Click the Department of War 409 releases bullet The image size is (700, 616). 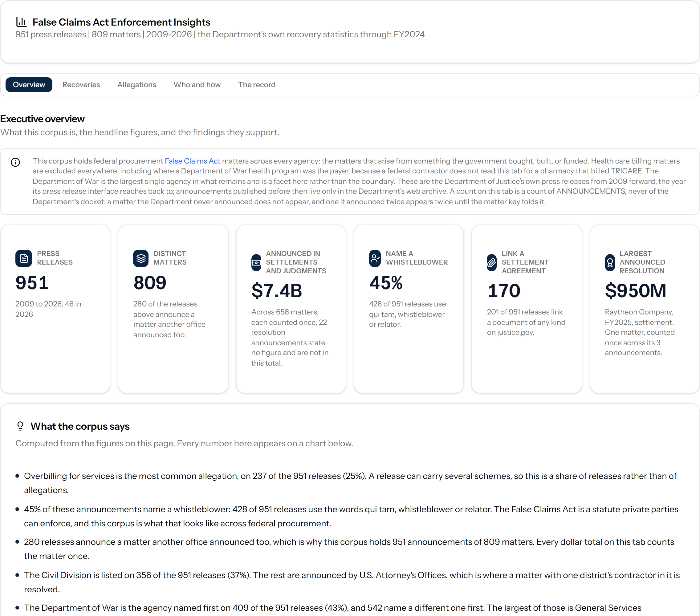(x=332, y=608)
